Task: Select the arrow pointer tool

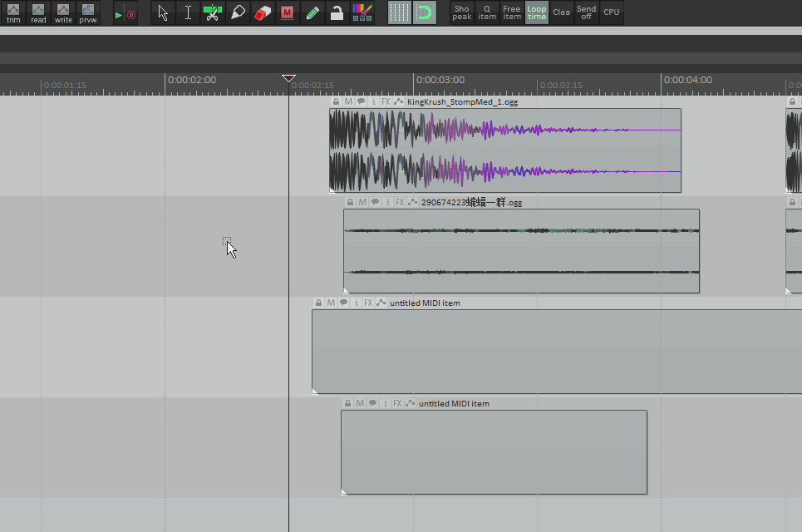Action: tap(163, 12)
